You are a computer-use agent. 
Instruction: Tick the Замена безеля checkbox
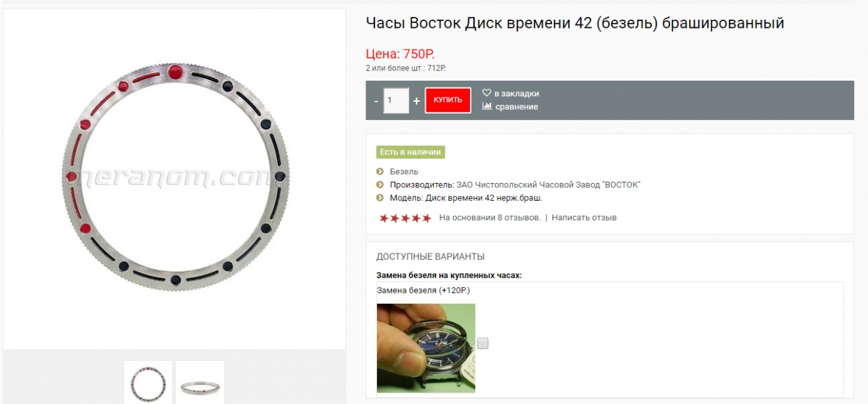483,344
